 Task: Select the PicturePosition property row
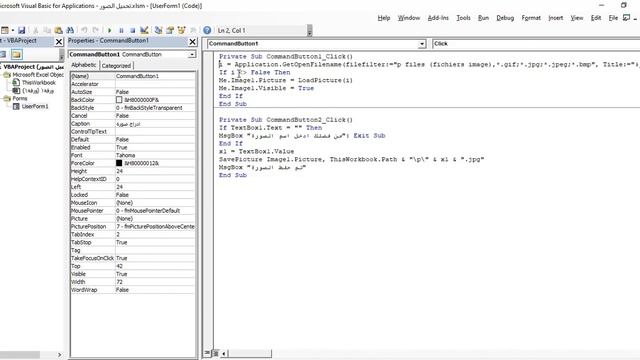[x=133, y=227]
